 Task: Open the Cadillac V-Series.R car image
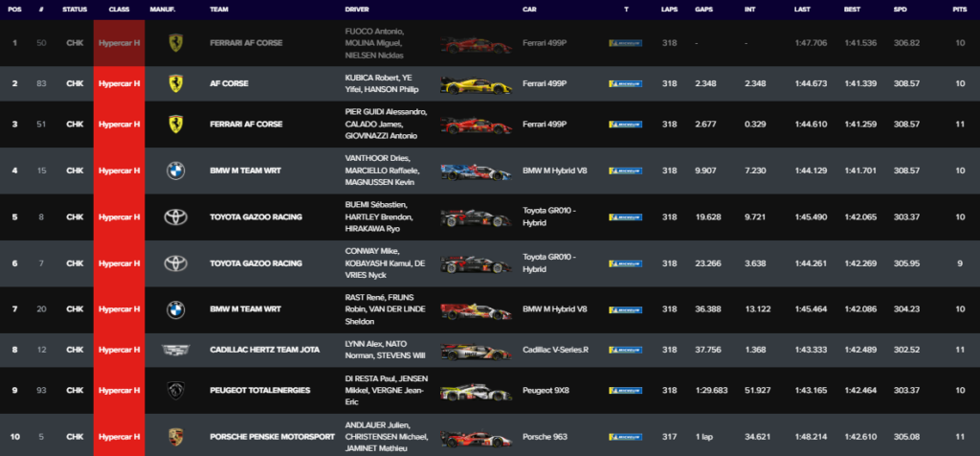click(x=477, y=353)
